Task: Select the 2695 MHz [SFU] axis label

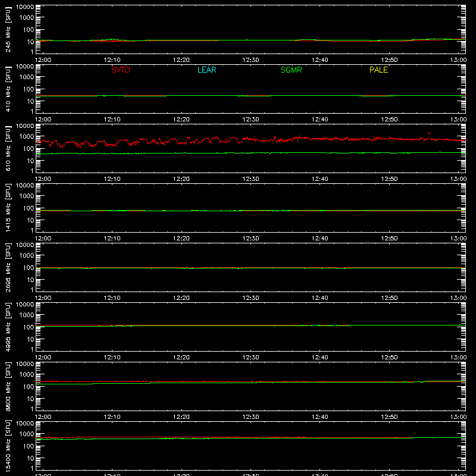Action: coord(8,267)
